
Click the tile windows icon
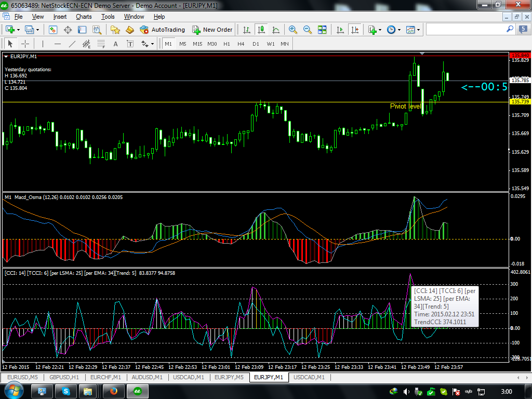pyautogui.click(x=322, y=30)
